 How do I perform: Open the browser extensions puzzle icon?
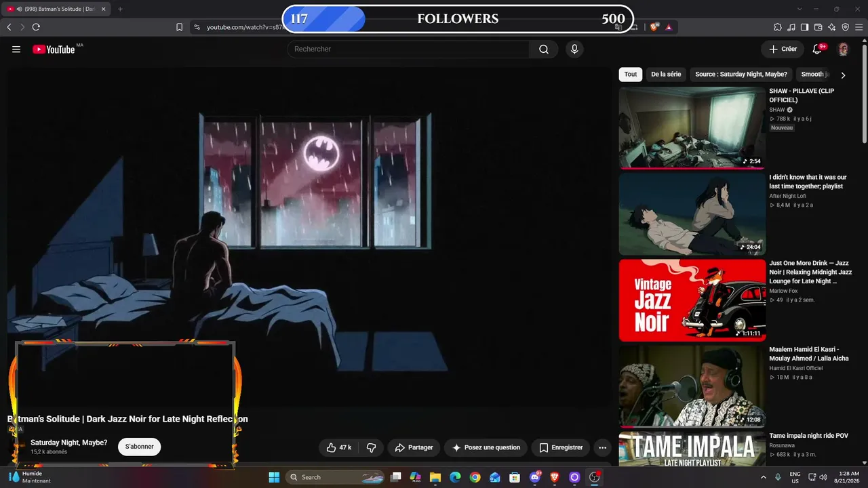778,27
